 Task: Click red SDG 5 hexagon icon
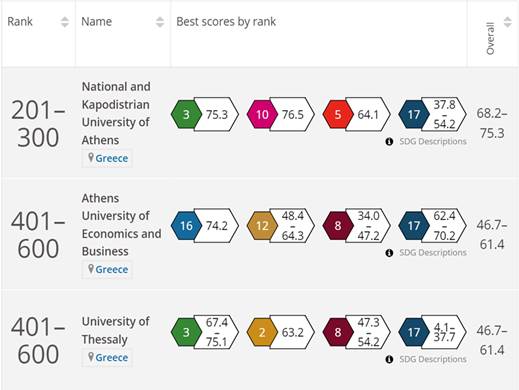(x=338, y=114)
